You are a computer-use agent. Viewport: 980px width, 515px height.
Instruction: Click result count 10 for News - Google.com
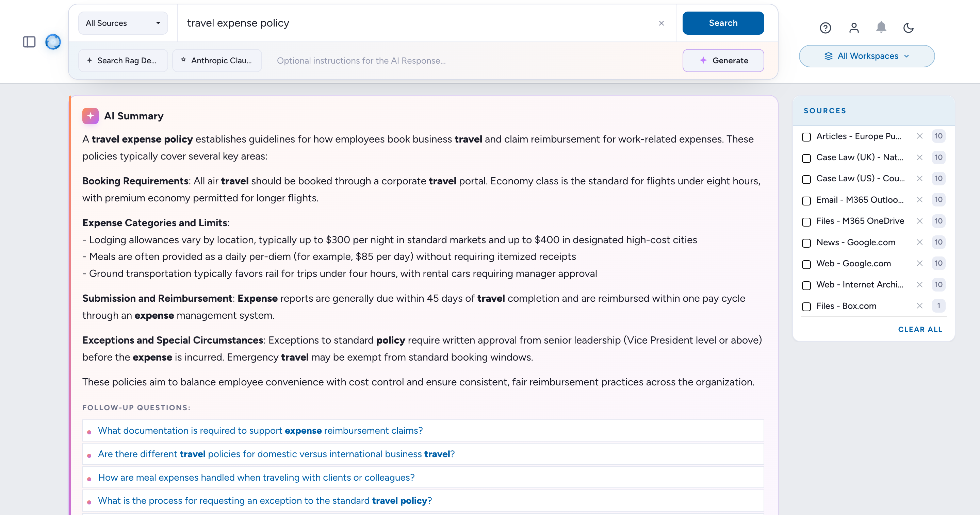point(938,242)
